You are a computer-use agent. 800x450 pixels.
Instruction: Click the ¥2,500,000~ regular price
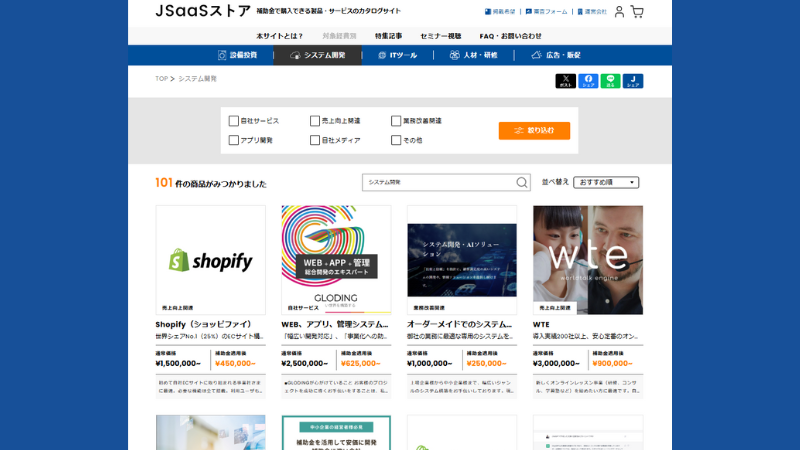pos(305,363)
